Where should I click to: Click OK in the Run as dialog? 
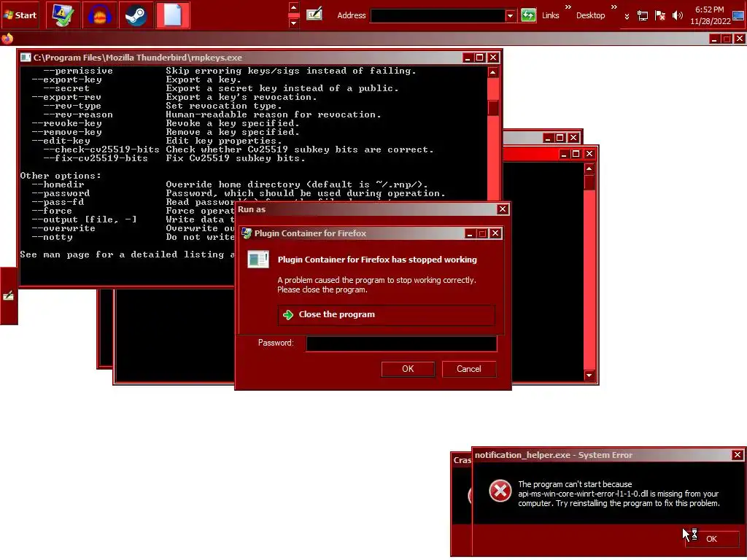pos(408,369)
